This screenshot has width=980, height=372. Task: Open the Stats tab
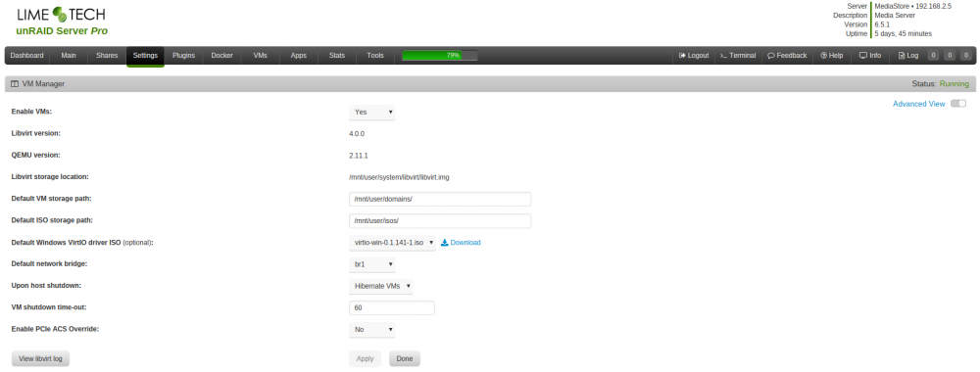click(x=337, y=56)
